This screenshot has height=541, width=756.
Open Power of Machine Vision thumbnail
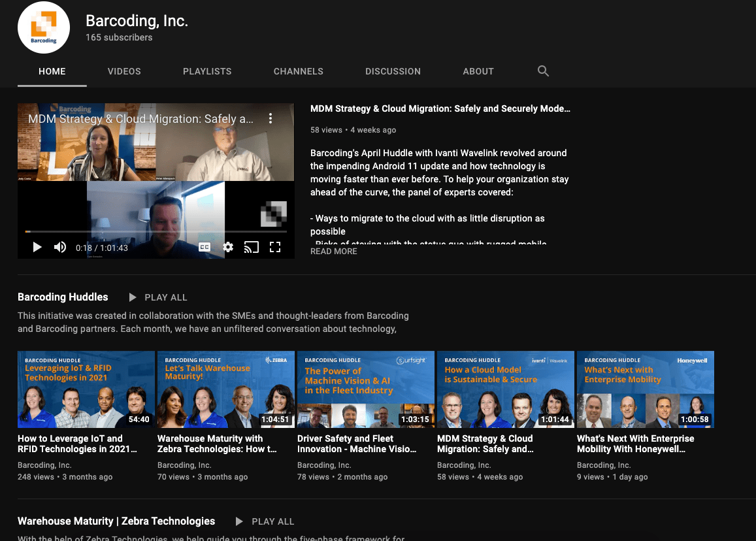click(366, 389)
